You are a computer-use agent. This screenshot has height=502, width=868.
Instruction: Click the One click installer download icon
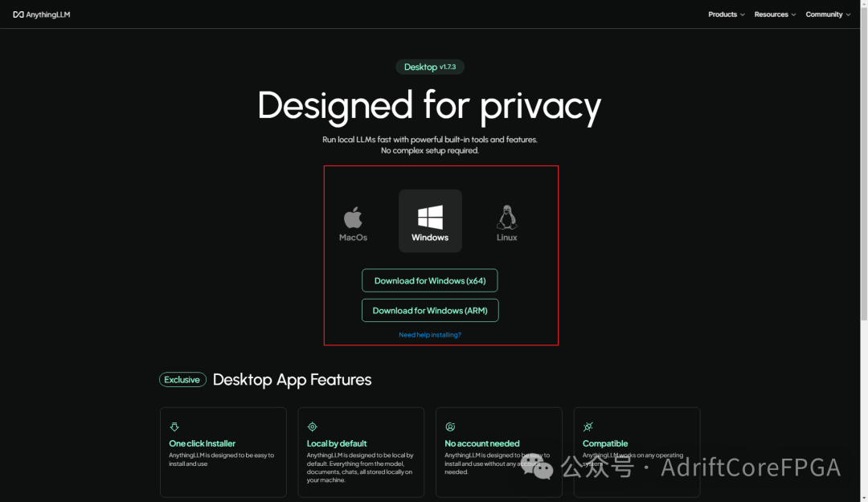tap(174, 426)
